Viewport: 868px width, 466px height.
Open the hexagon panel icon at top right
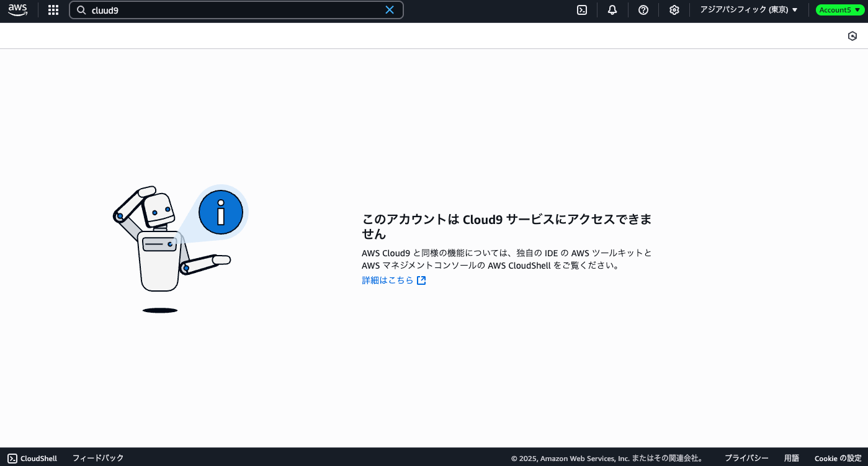pos(852,36)
